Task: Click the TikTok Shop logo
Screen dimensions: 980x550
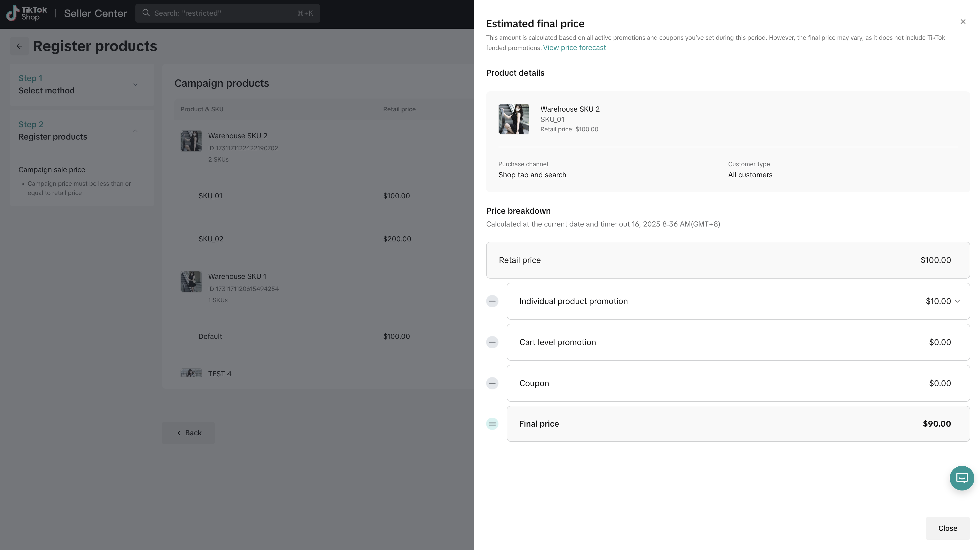Action: (27, 13)
